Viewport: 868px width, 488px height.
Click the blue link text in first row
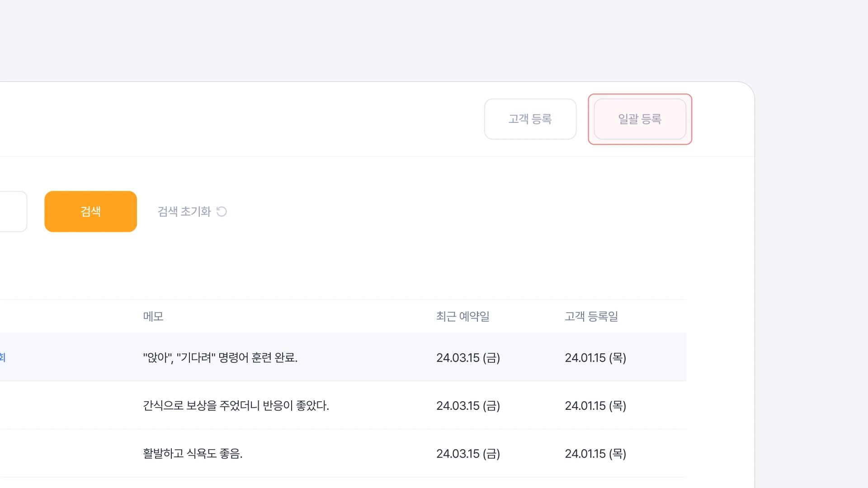click(x=2, y=358)
